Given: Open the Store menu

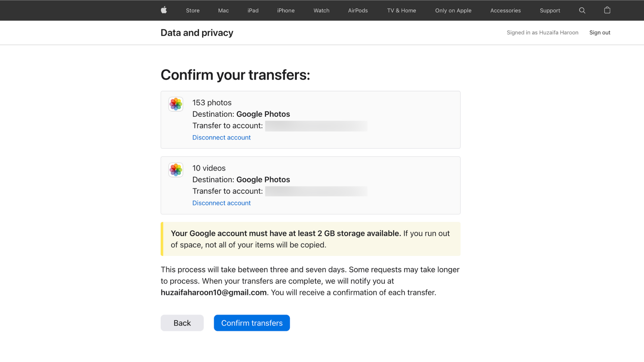Looking at the screenshot, I should [x=193, y=10].
